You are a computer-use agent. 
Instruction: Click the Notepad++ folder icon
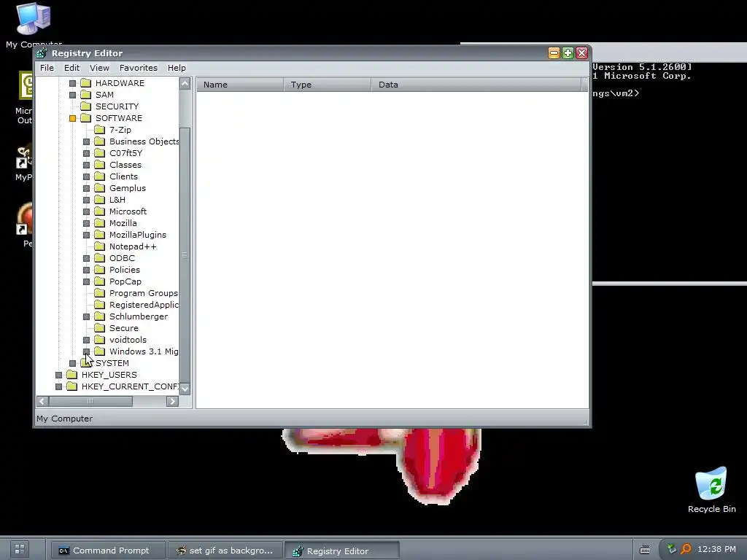click(99, 246)
